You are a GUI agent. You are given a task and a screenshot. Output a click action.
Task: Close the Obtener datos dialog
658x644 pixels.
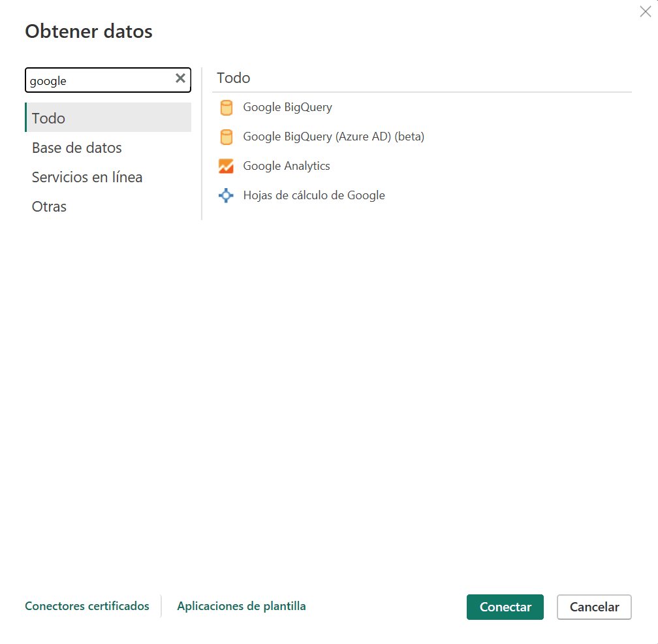(646, 11)
